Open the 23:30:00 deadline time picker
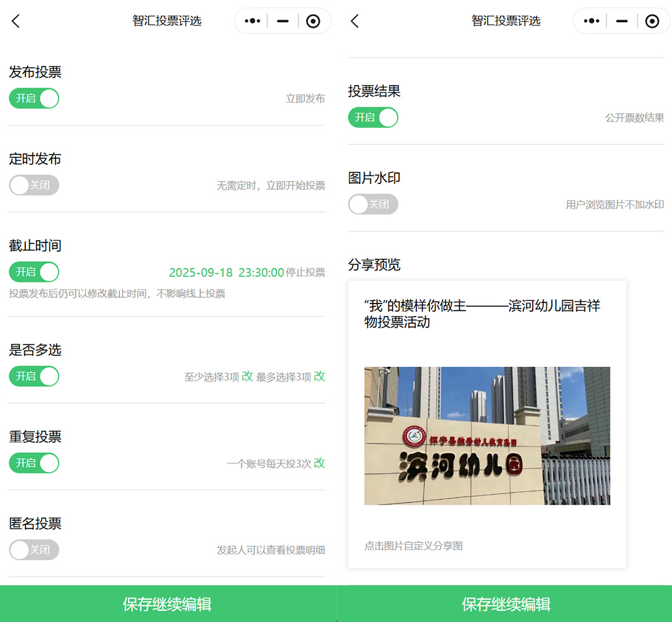 (261, 272)
